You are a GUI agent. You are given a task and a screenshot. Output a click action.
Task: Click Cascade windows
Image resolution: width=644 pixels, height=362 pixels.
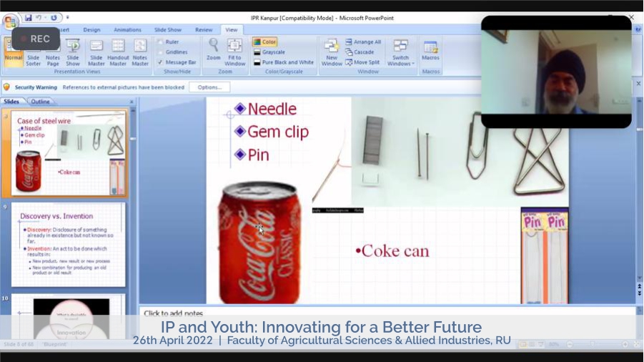tap(360, 52)
